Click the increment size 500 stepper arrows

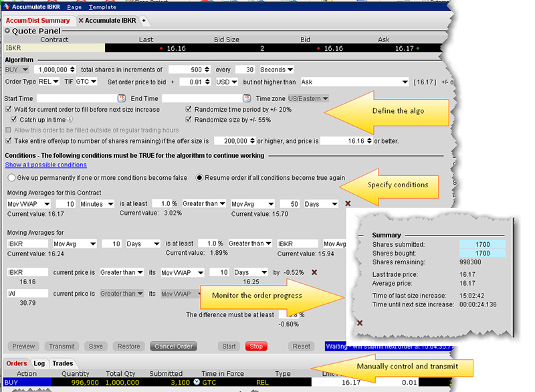tap(207, 70)
